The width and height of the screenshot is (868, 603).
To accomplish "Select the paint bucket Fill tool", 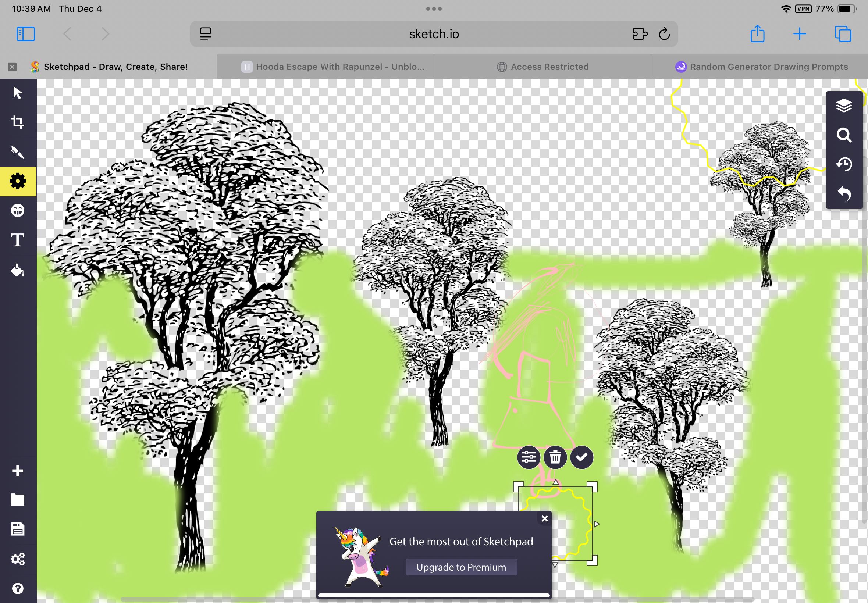I will coord(17,271).
